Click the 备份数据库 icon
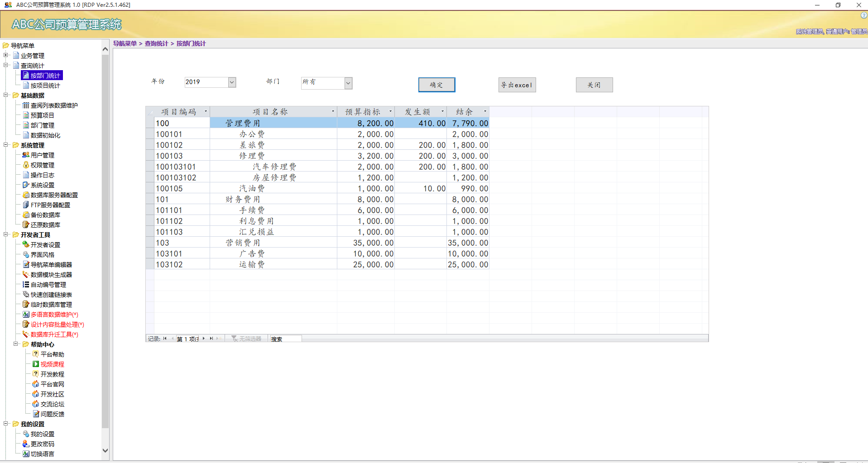 click(26, 215)
